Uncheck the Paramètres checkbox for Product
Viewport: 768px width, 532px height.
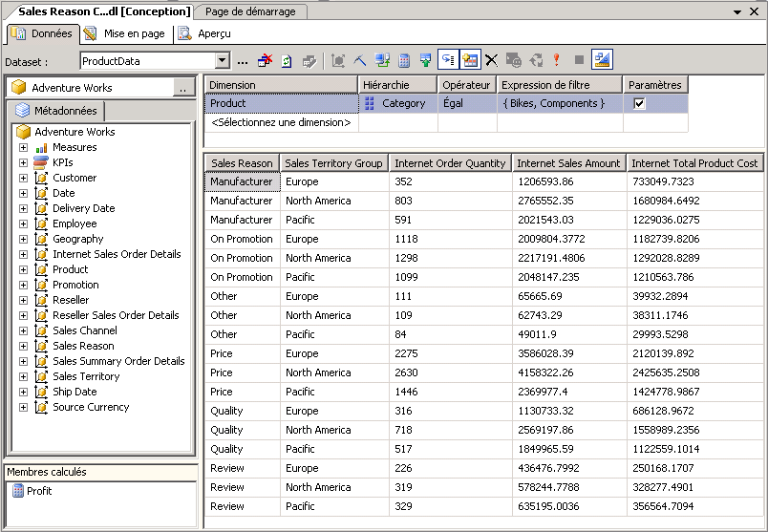(x=640, y=104)
